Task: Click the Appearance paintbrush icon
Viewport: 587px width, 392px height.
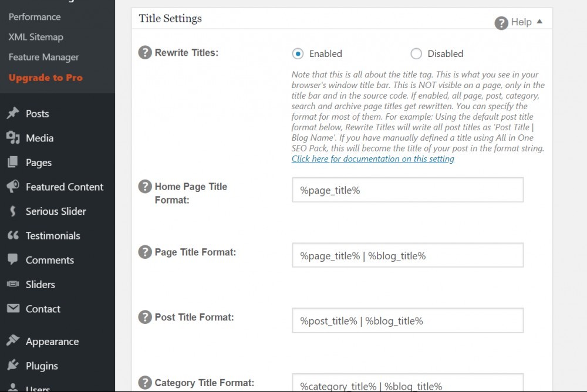Action: (13, 340)
